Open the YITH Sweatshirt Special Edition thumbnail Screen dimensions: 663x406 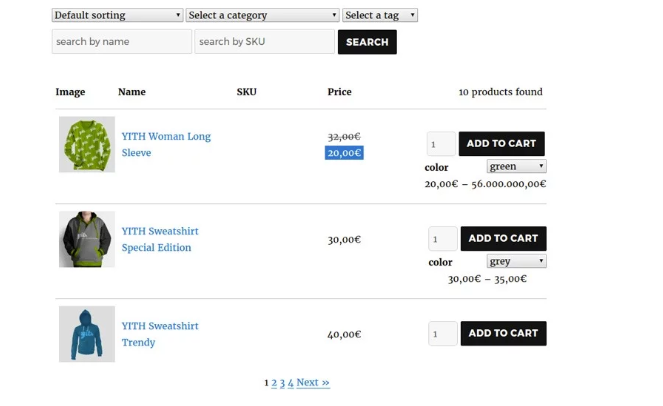(87, 239)
